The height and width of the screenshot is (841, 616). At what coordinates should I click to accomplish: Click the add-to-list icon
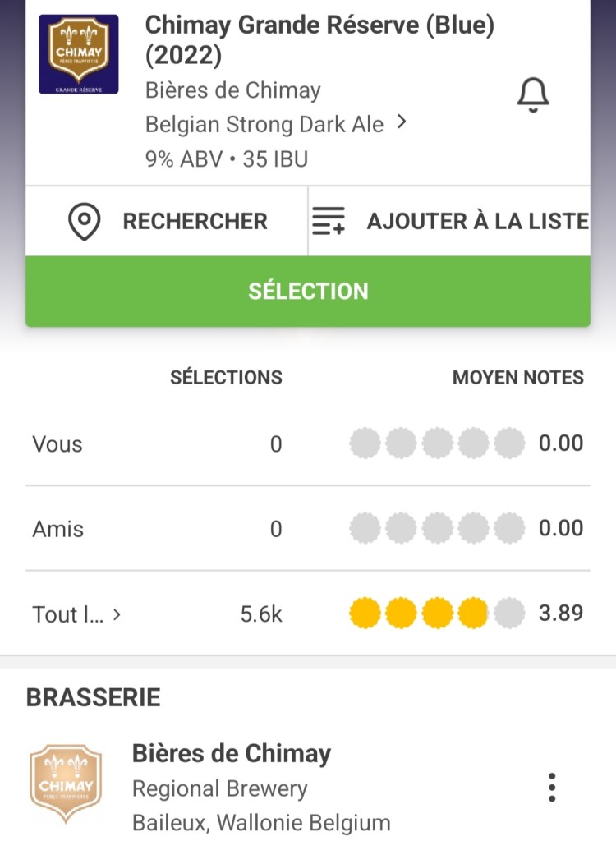tap(329, 222)
